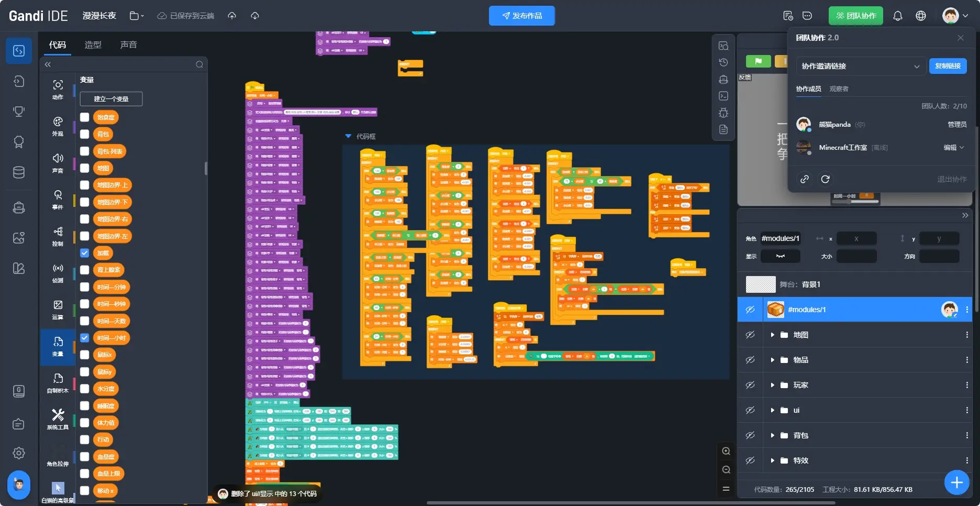This screenshot has height=506, width=980.
Task: Switch to the 声音 tab
Action: point(129,45)
